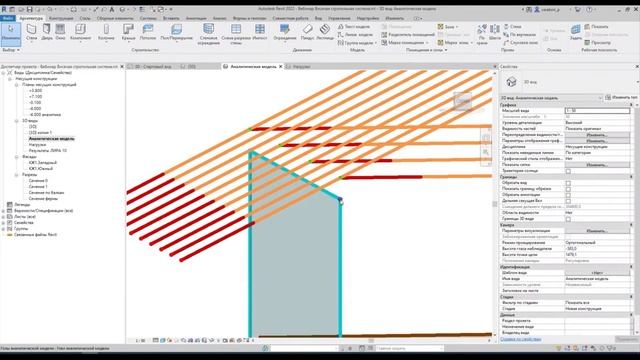Select the Потолок (Ceiling) tool
Screen dimensions: 640x360
148,32
